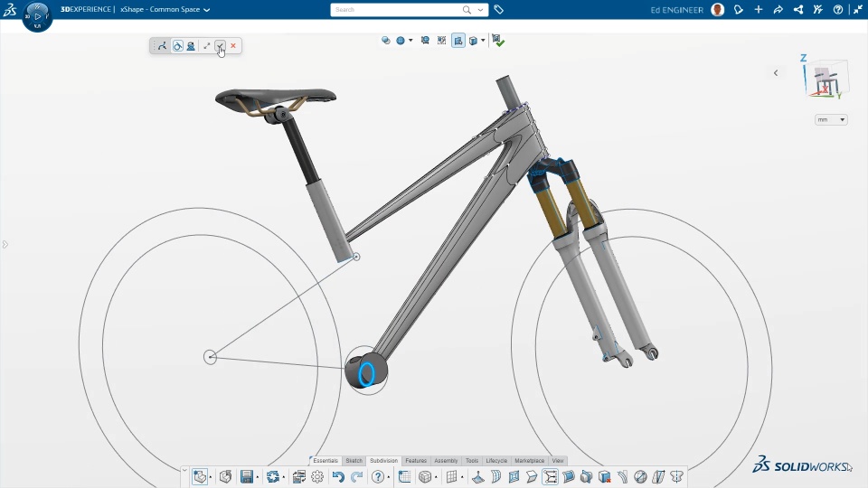Click the undo arrow
Viewport: 868px width, 488px height.
(x=338, y=476)
